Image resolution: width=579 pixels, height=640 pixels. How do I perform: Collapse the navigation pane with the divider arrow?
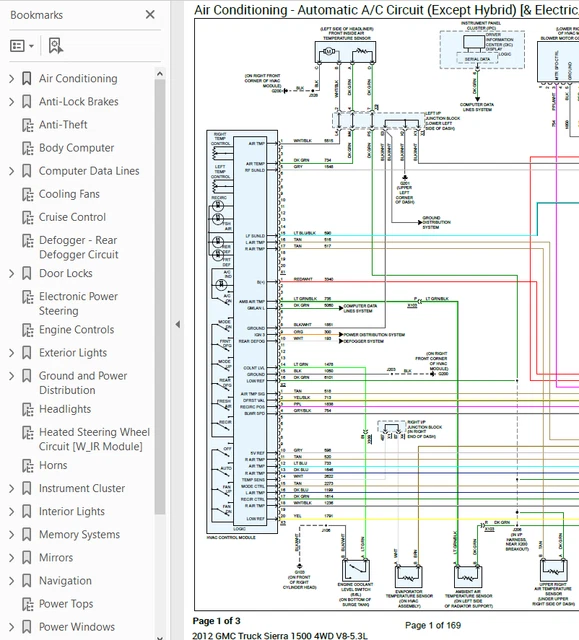[x=178, y=324]
